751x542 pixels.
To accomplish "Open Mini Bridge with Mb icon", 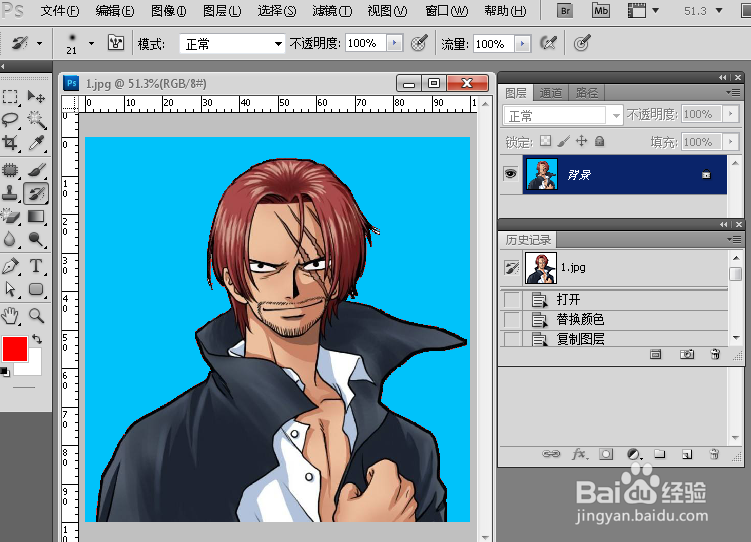I will [x=601, y=10].
